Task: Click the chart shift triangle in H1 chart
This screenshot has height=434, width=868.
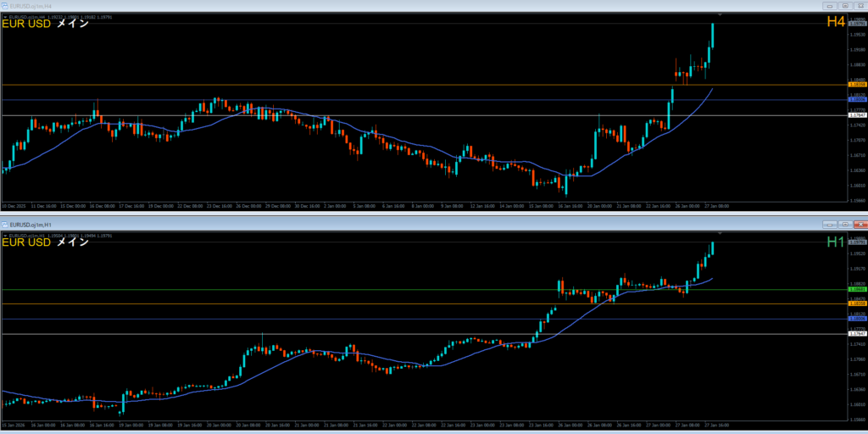Action: [x=720, y=233]
